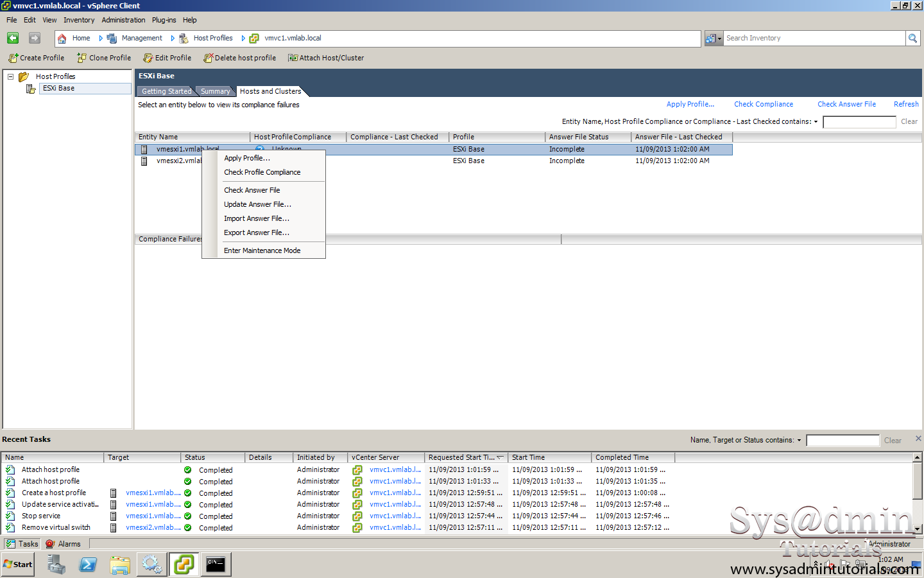Open the entity filter criteria dropdown

point(816,121)
